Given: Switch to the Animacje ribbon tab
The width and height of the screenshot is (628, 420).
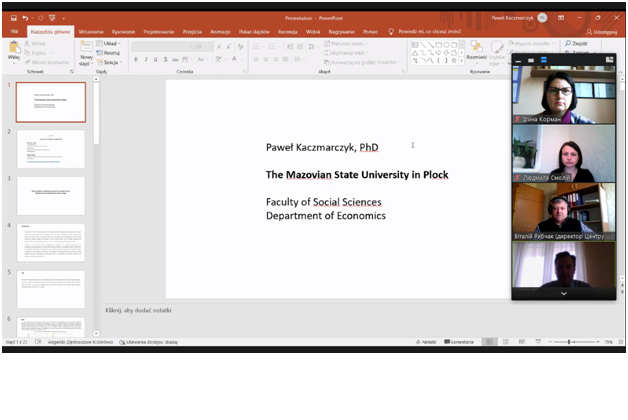Looking at the screenshot, I should coord(220,32).
